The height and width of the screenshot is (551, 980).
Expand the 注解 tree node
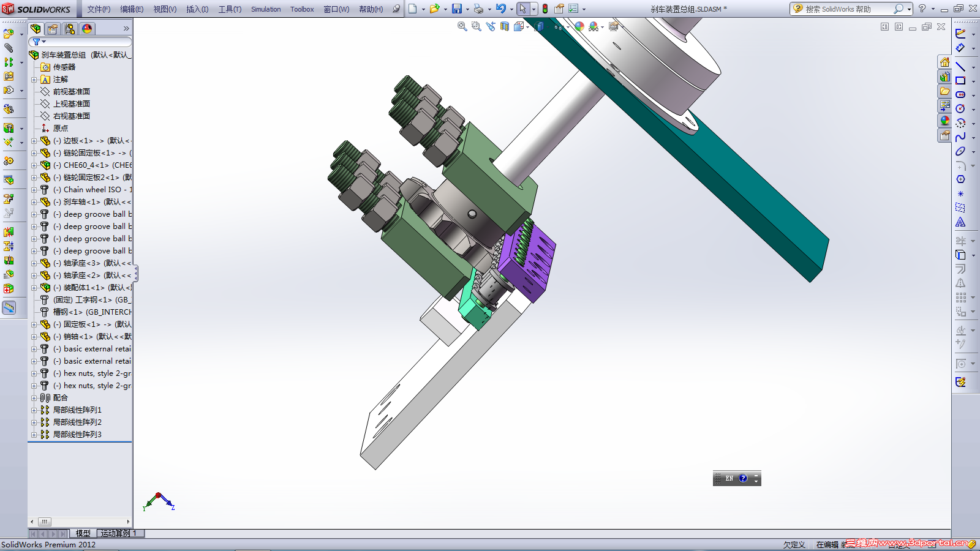coord(34,80)
